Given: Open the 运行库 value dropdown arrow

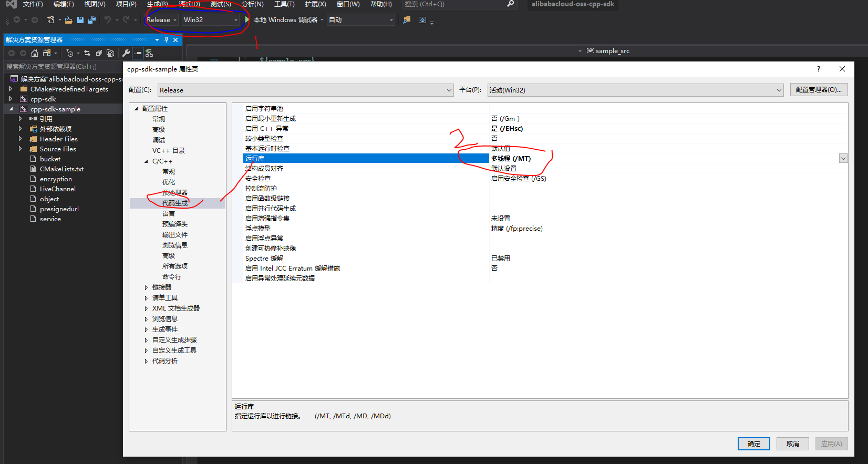Looking at the screenshot, I should (843, 159).
